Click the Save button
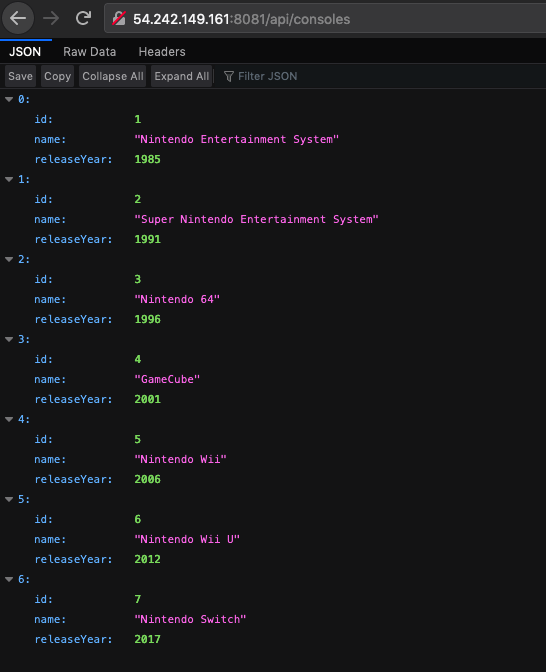This screenshot has height=672, width=546. click(20, 76)
